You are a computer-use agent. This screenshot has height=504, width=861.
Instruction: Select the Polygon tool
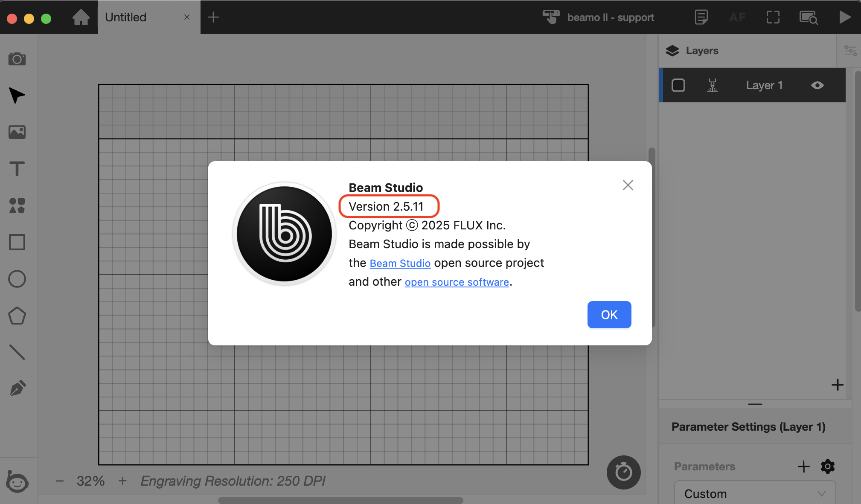(x=17, y=316)
